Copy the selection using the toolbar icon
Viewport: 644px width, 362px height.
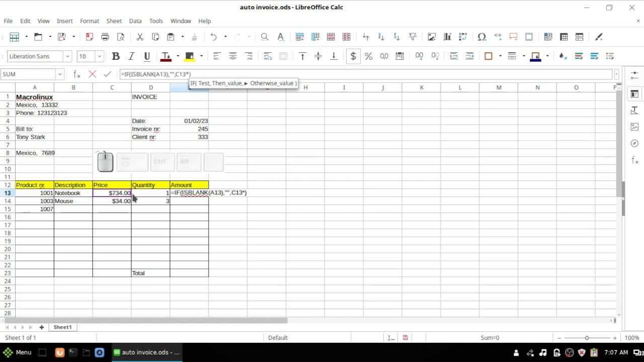155,37
